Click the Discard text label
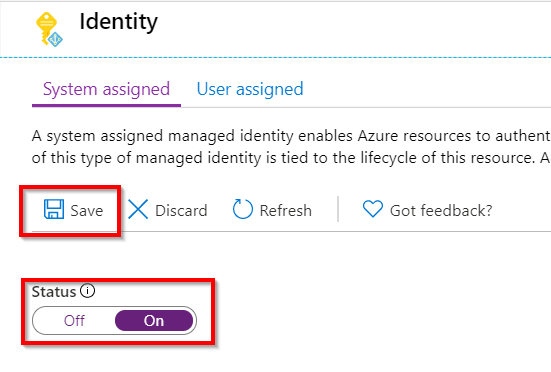 [x=181, y=211]
